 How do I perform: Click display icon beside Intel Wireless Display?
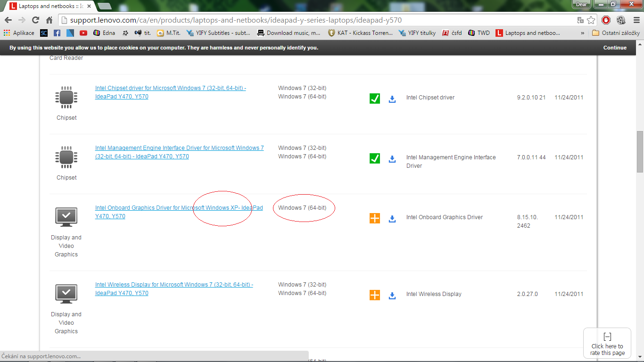click(66, 294)
